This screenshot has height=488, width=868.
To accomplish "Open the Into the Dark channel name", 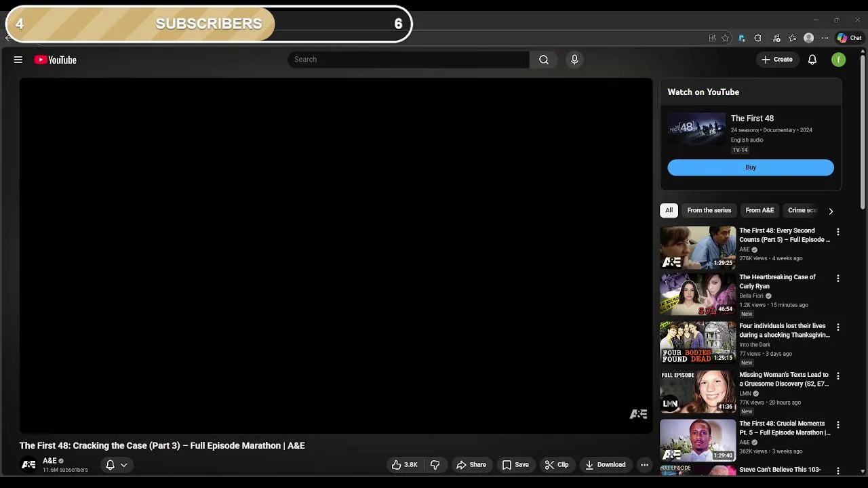I will (x=755, y=345).
